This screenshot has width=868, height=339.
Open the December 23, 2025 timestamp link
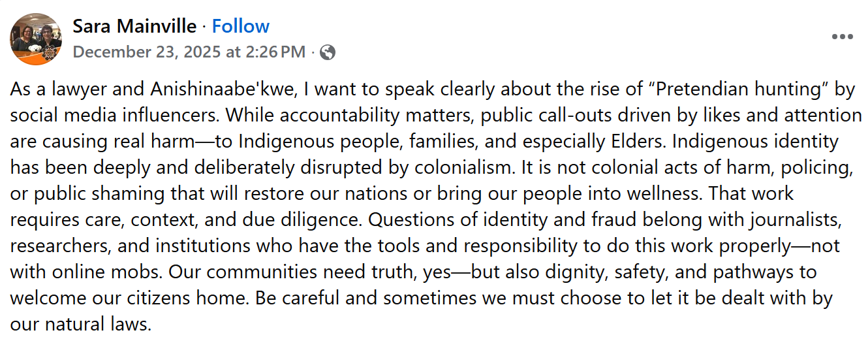189,52
